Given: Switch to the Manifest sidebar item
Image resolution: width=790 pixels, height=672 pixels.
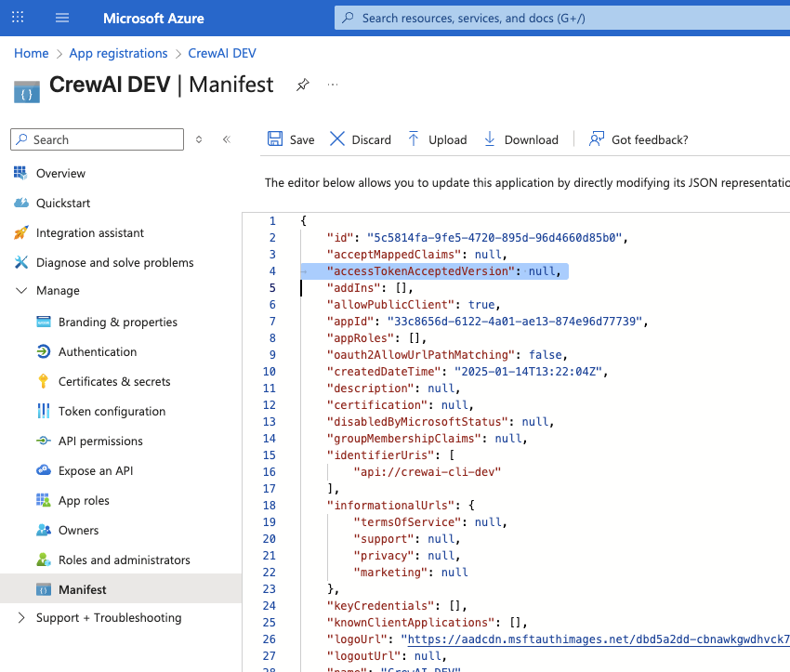Looking at the screenshot, I should [x=80, y=587].
